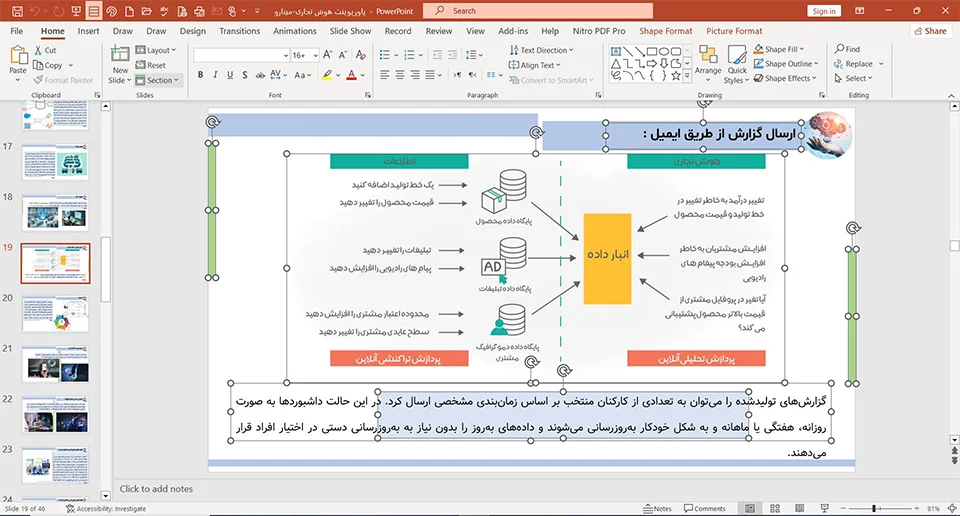
Task: Toggle Notes pane in status bar
Action: pos(658,509)
